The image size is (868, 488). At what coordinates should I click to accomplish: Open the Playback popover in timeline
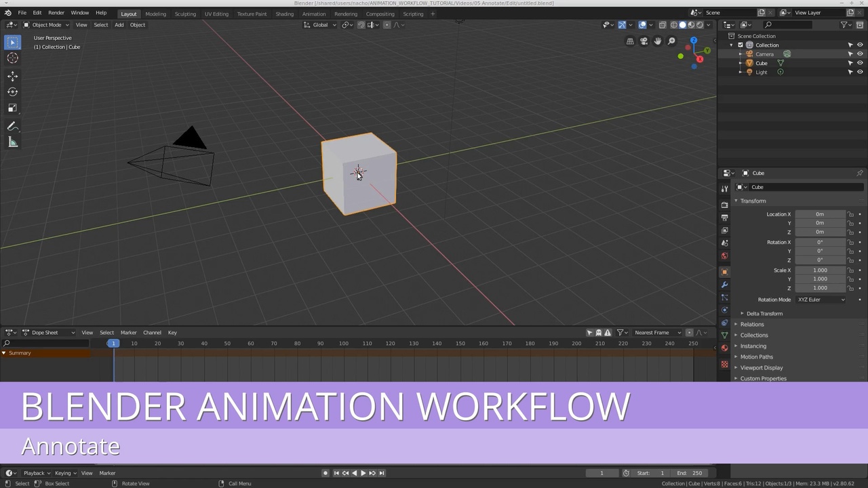pyautogui.click(x=37, y=473)
